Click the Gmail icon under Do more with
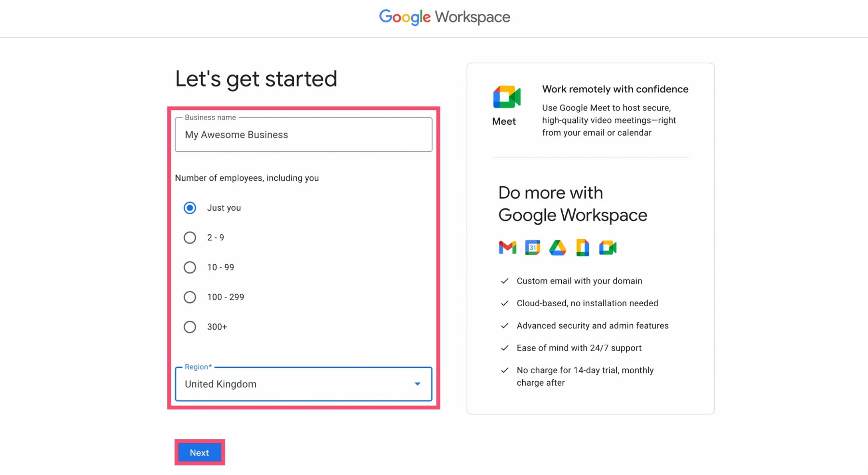The width and height of the screenshot is (868, 475). tap(507, 247)
